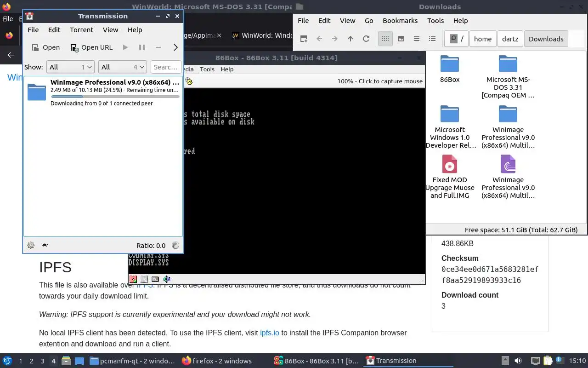
Task: Click the 86Box toolbar settings icon
Action: click(x=189, y=81)
